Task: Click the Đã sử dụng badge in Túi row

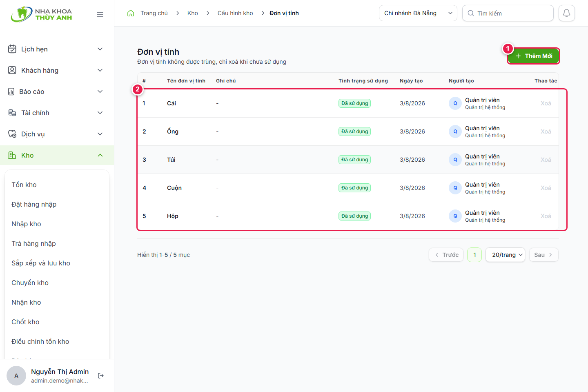Action: pyautogui.click(x=354, y=160)
